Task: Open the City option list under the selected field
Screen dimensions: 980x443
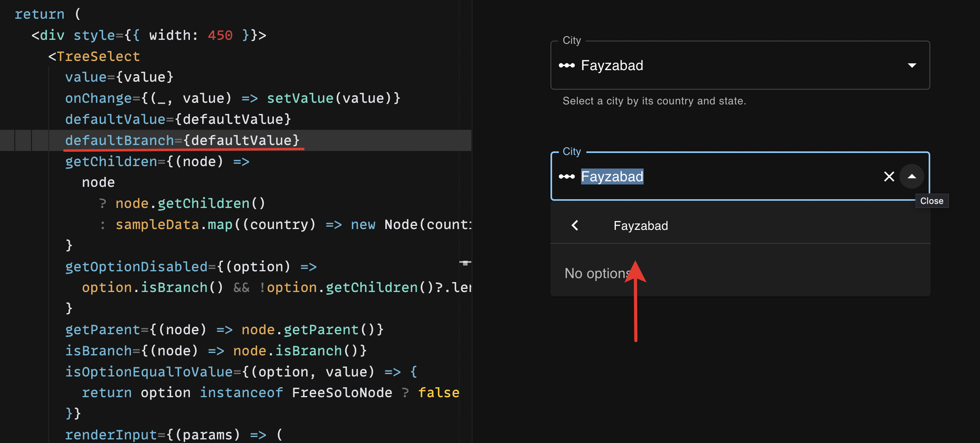Action: click(740, 176)
